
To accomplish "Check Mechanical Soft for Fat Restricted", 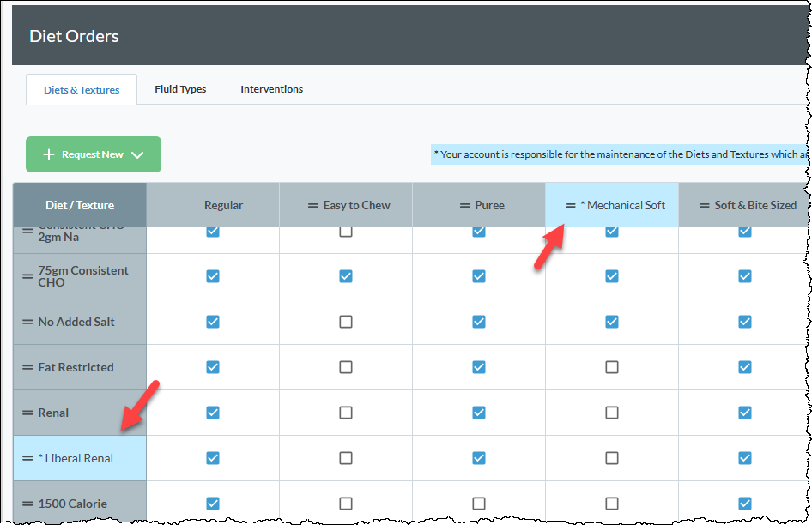I will 612,368.
